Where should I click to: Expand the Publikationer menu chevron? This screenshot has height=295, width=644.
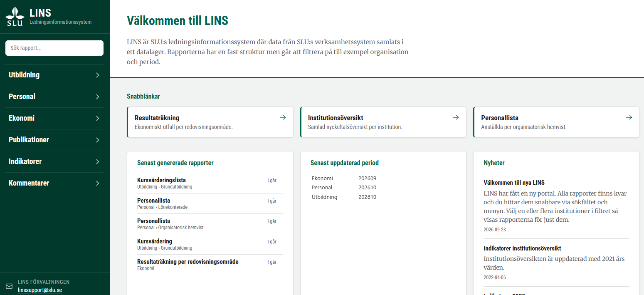click(98, 140)
